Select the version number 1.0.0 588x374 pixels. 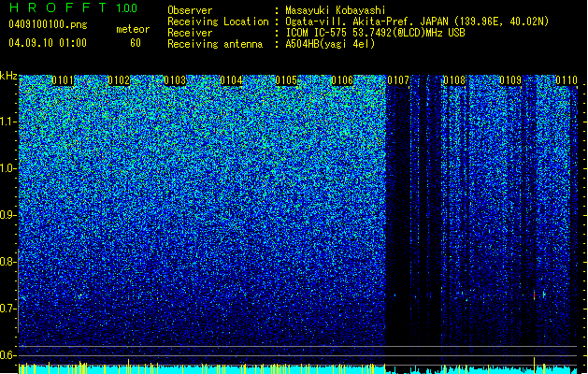(127, 8)
